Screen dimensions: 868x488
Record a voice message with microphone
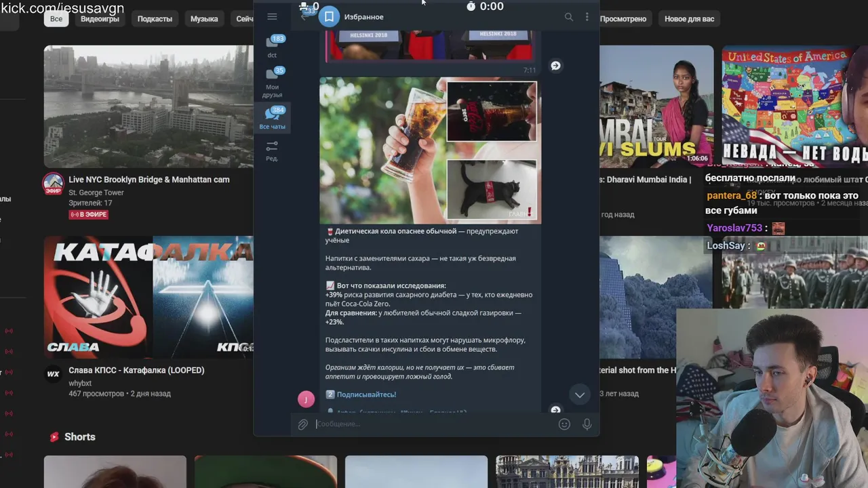point(587,424)
